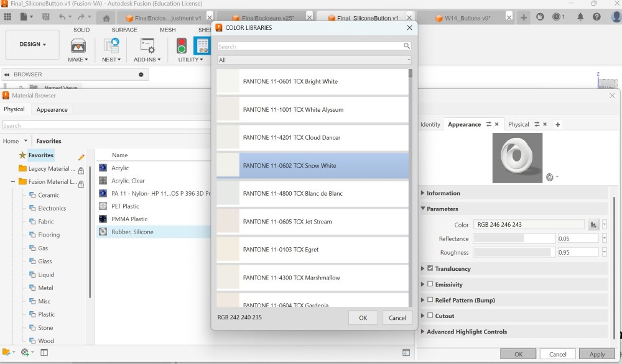This screenshot has height=364, width=622.
Task: Click the Save icon
Action: pyautogui.click(x=46, y=17)
